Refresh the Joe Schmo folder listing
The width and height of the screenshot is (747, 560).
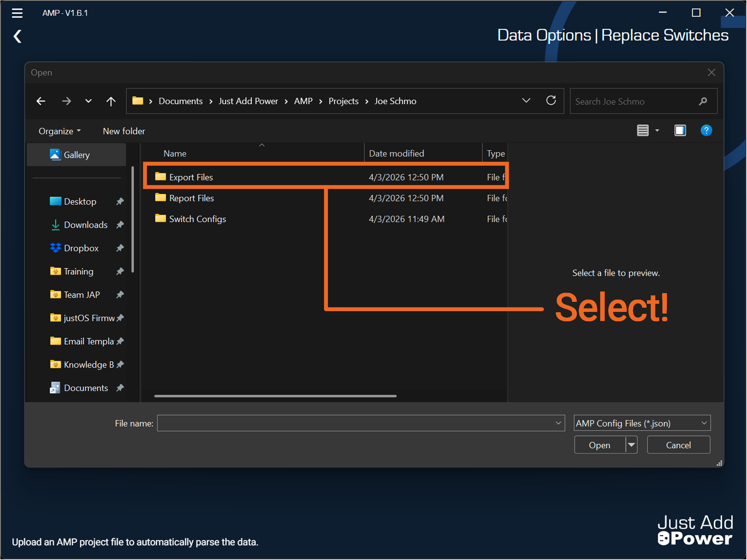pyautogui.click(x=551, y=101)
